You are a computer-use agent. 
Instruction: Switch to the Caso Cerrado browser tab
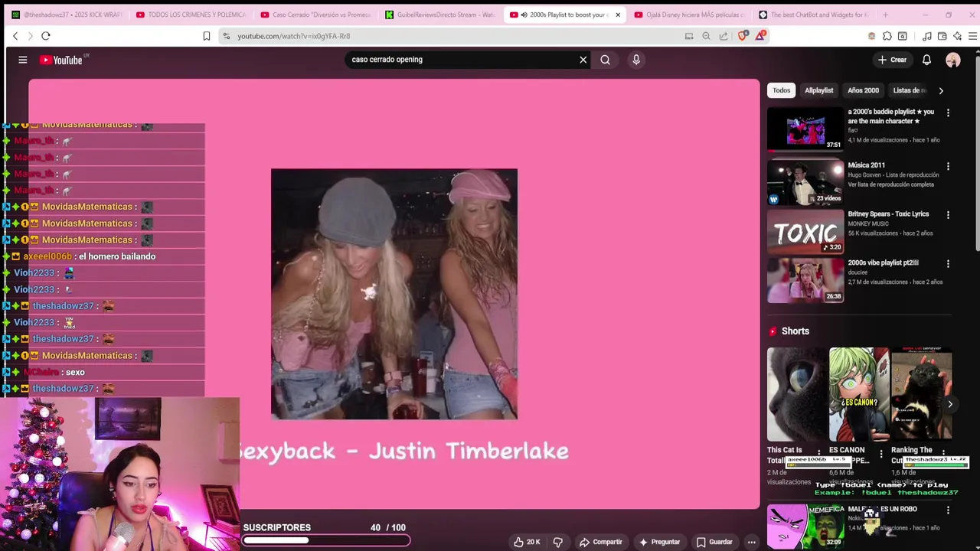(315, 15)
